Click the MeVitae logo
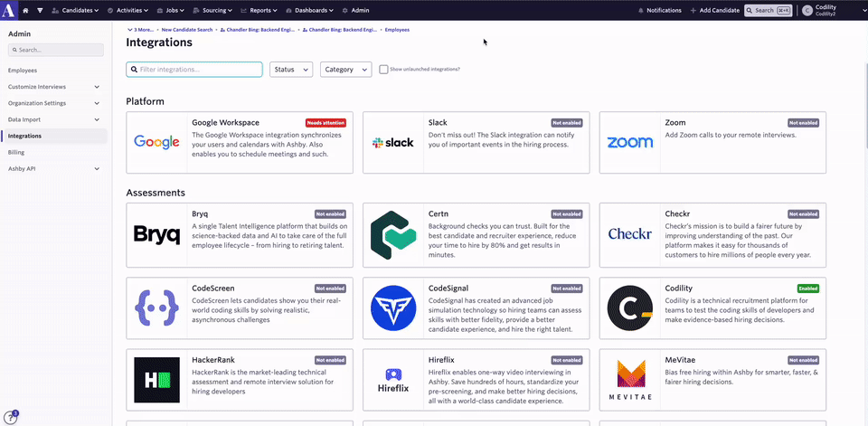 click(x=630, y=380)
